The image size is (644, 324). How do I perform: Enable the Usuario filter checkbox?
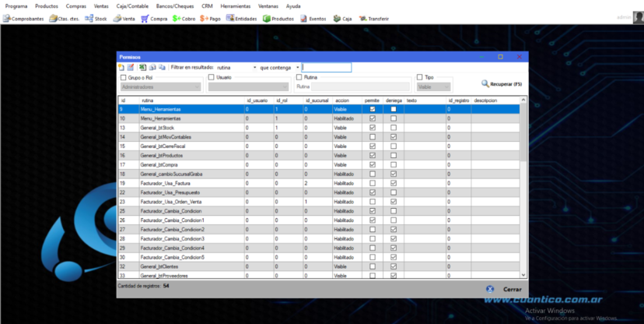pyautogui.click(x=212, y=77)
